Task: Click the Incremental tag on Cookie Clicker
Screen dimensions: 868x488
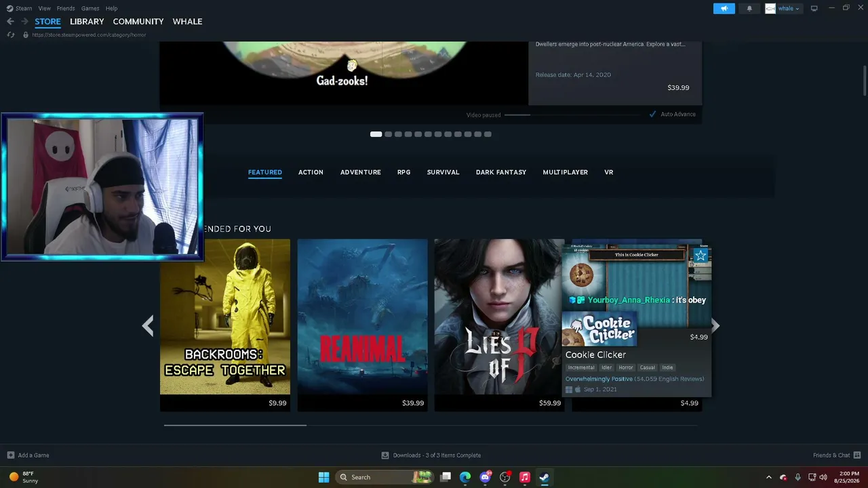Action: pos(581,367)
